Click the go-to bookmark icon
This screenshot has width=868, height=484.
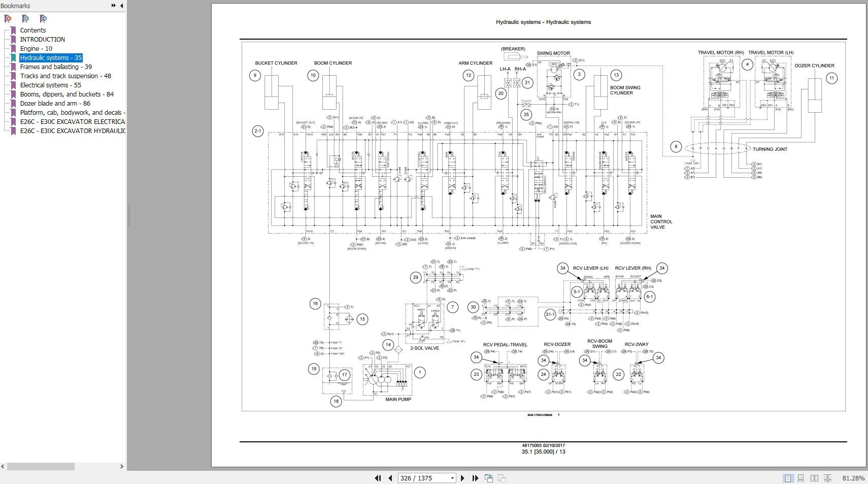point(43,19)
